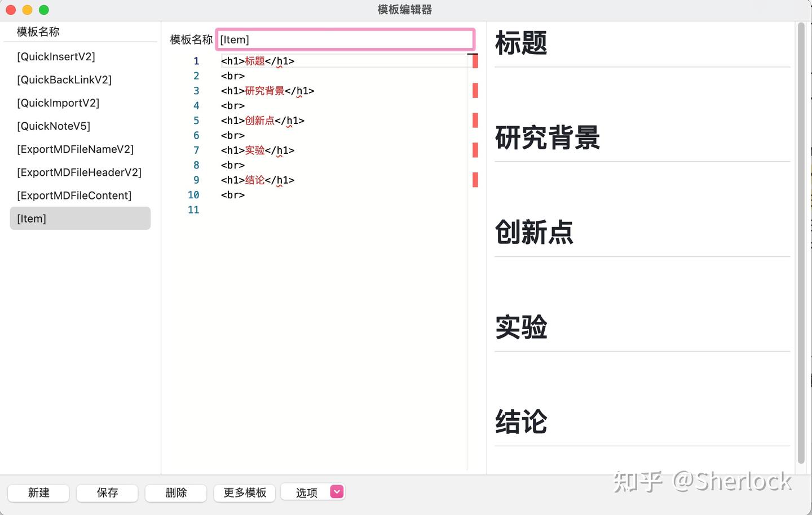Click the 新建 button

[x=38, y=493]
